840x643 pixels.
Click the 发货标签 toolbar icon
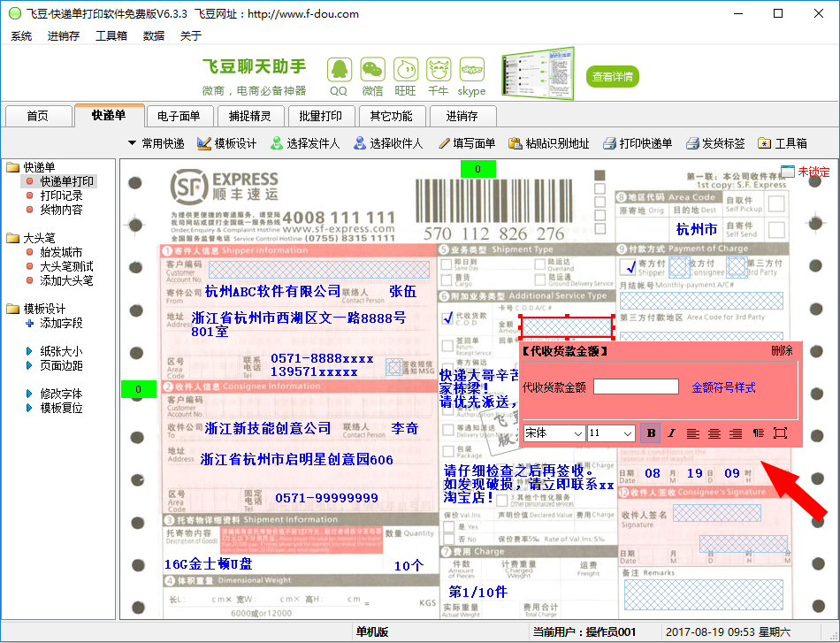tap(692, 143)
